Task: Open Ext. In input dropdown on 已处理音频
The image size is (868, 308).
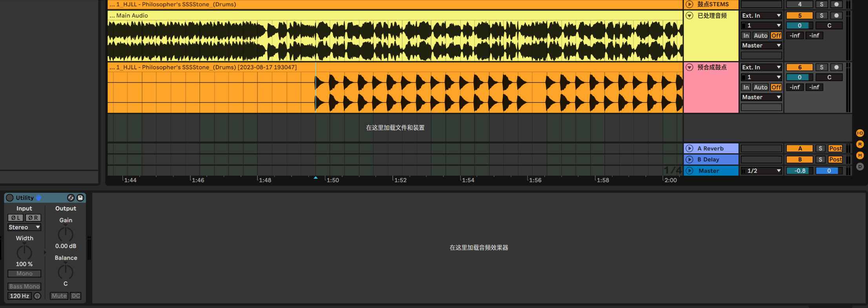Action: click(x=761, y=16)
